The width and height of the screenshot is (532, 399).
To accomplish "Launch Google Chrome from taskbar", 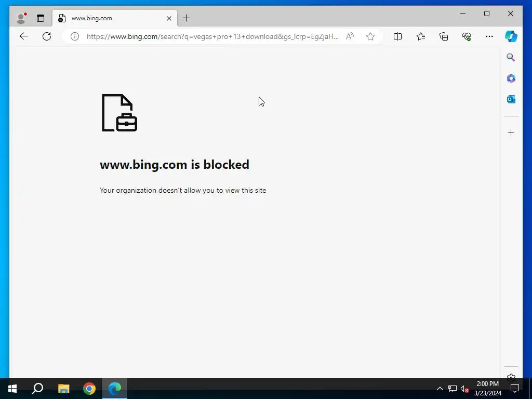I will pyautogui.click(x=89, y=389).
